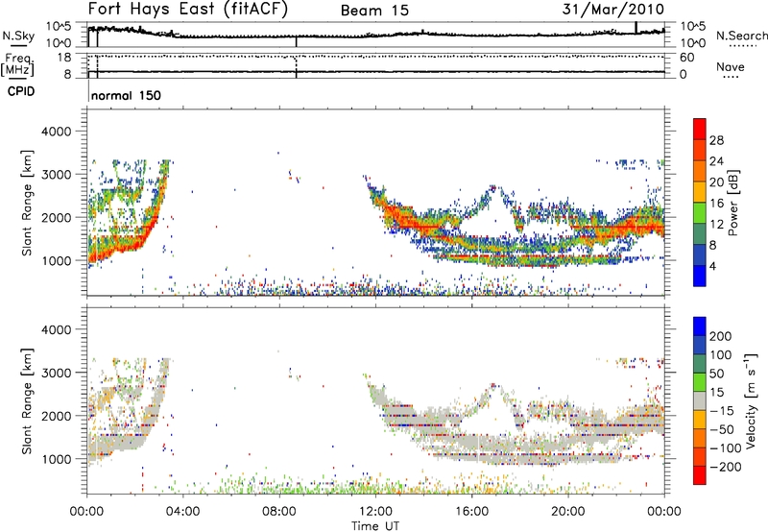The height and width of the screenshot is (532, 768).
Task: Pick the bottom red segment of velocity colorbar
Action: point(700,475)
